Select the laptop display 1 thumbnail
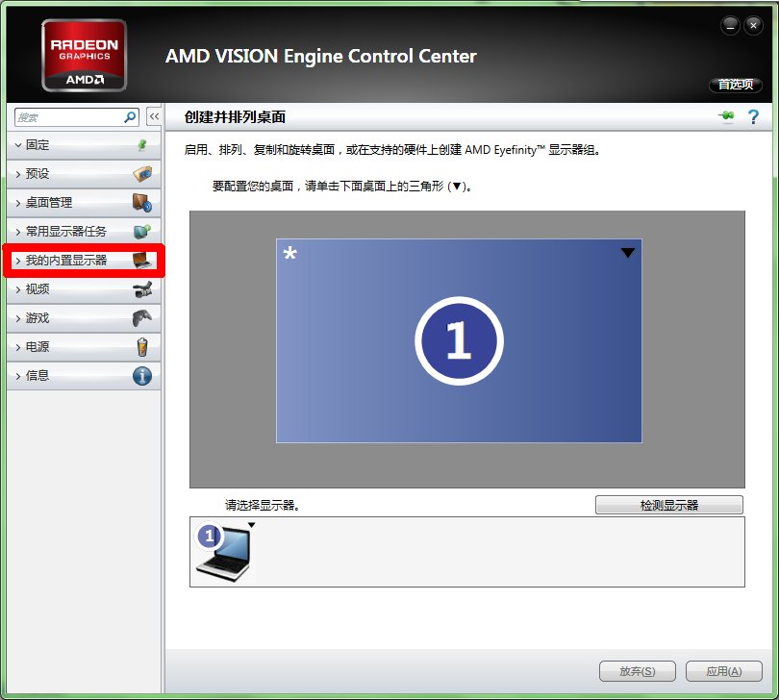 click(x=223, y=553)
